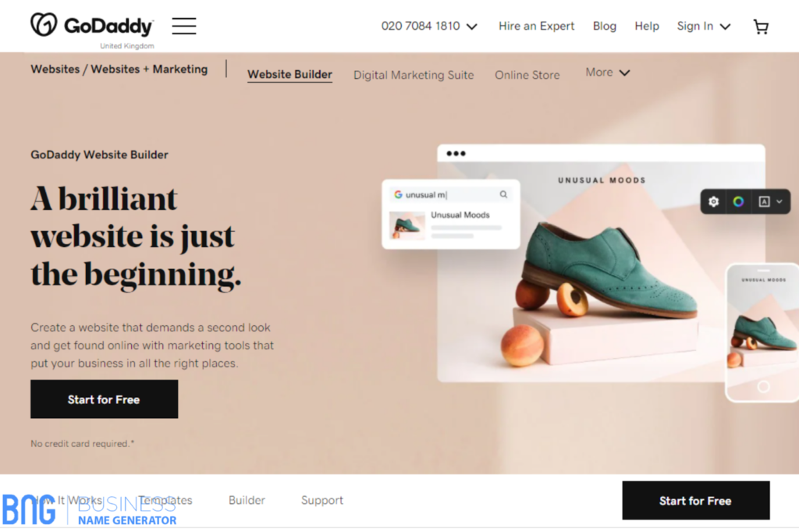
Task: Click the Unusual Moods shoe thumbnail in search result
Action: 407,225
